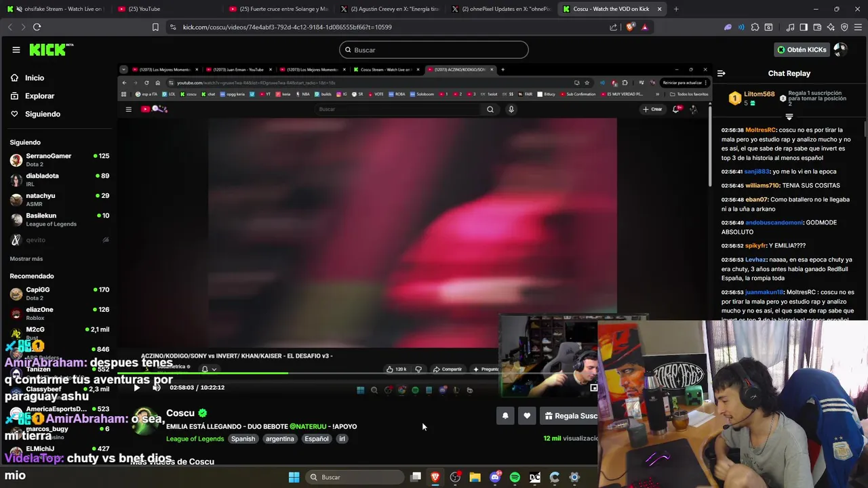The image size is (868, 488).
Task: Open OBS Studio from the taskbar
Action: click(455, 477)
